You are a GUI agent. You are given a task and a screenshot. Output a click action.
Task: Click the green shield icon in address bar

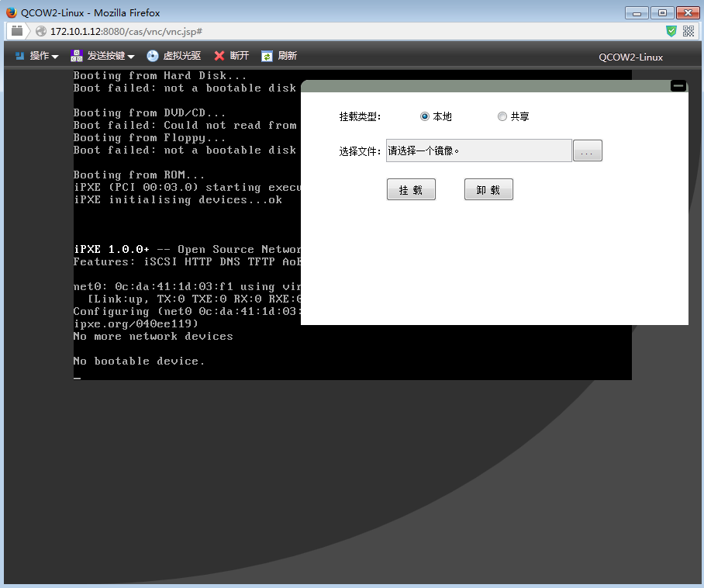point(671,31)
